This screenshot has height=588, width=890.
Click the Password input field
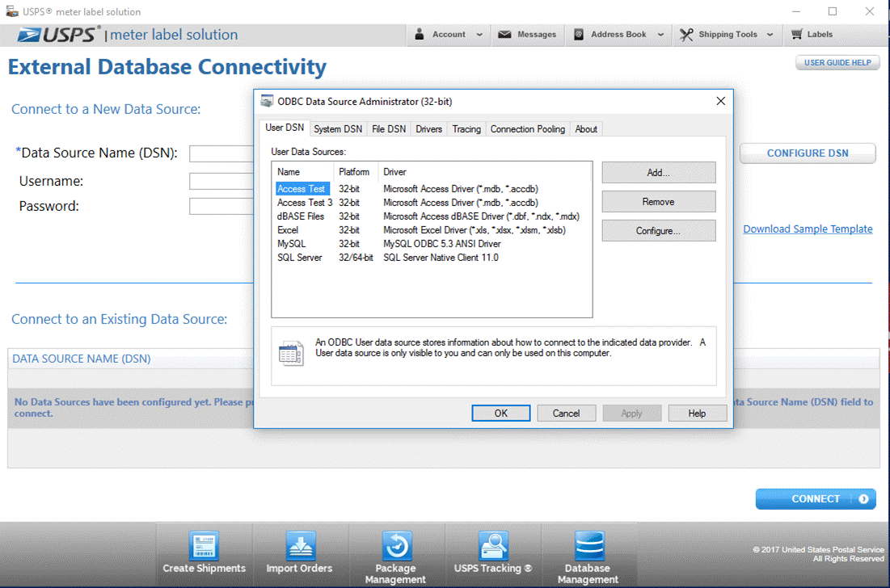pos(221,206)
